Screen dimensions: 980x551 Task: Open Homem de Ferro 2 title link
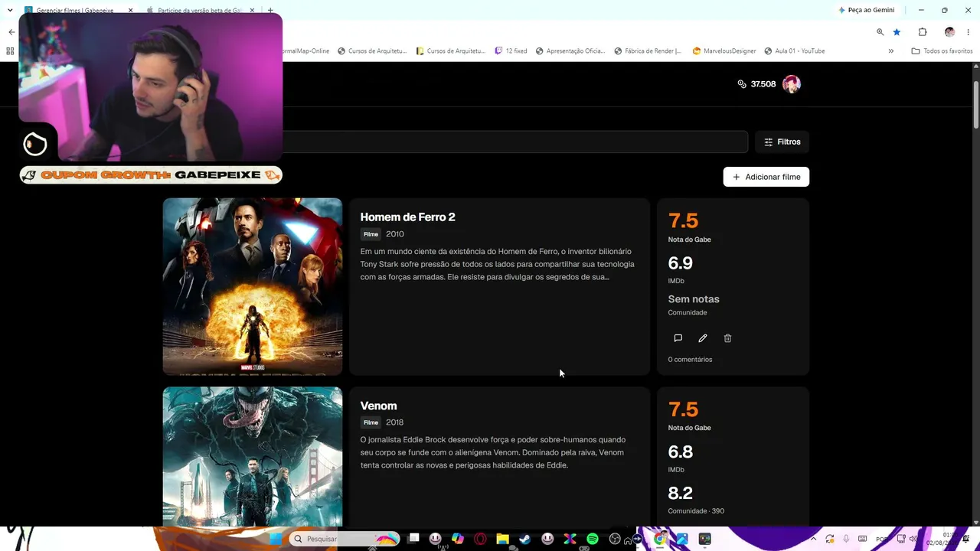[x=408, y=217]
